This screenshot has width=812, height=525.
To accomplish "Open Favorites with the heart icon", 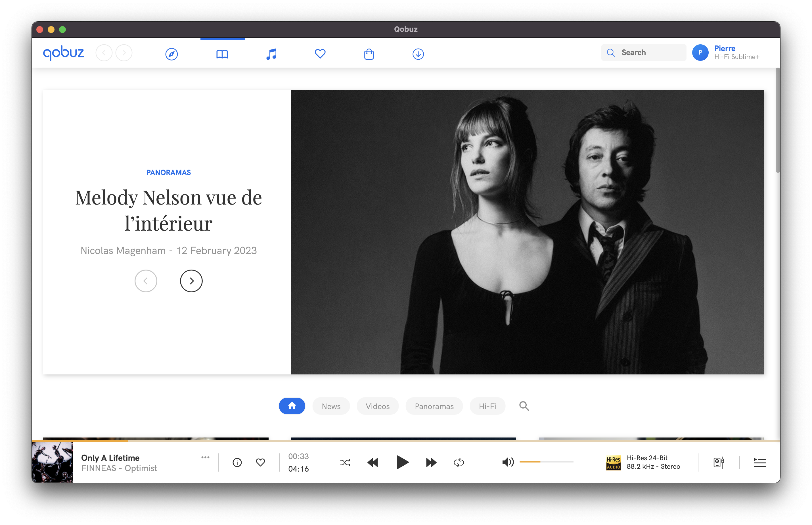I will coord(320,53).
